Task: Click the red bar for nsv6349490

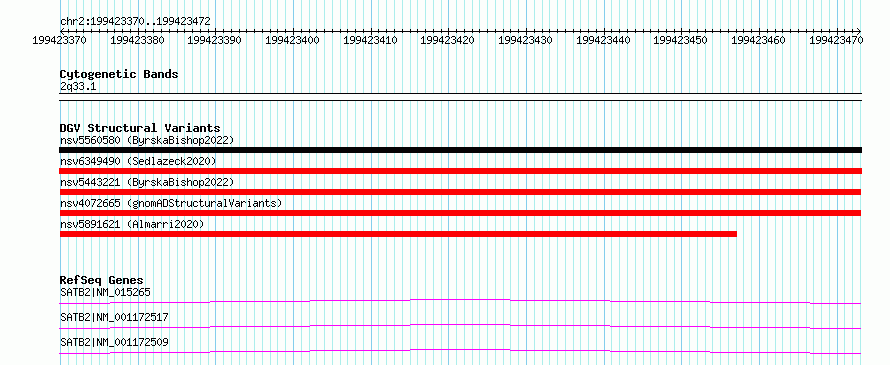Action: coord(461,171)
